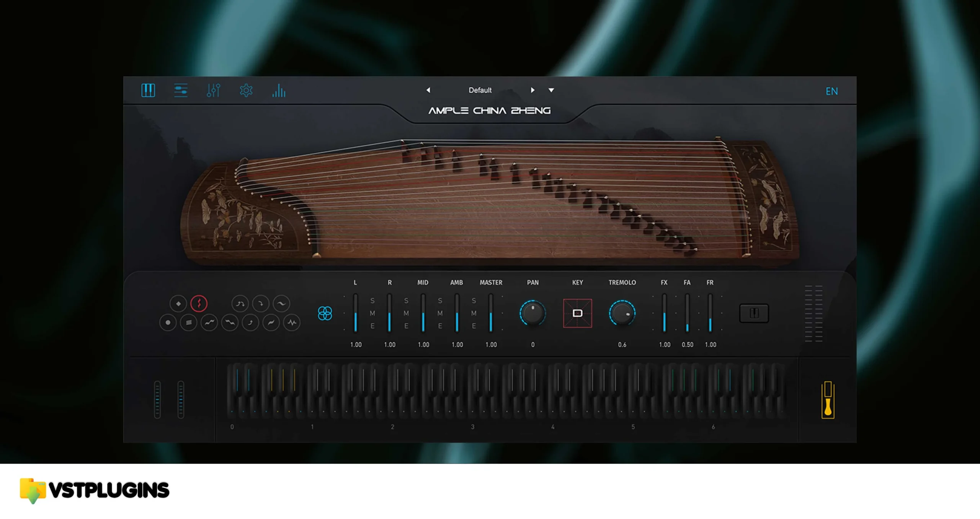Select the solid dot articulation icon
The image size is (980, 519).
(x=168, y=323)
